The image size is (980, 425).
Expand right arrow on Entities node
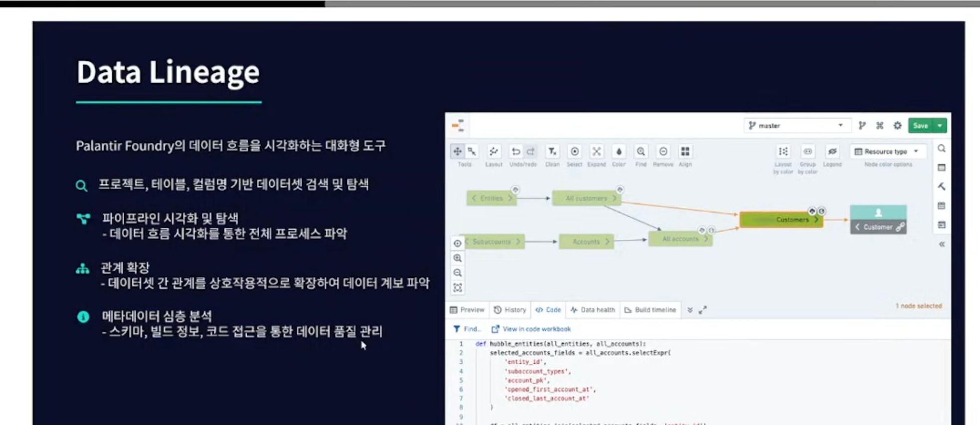coord(510,198)
